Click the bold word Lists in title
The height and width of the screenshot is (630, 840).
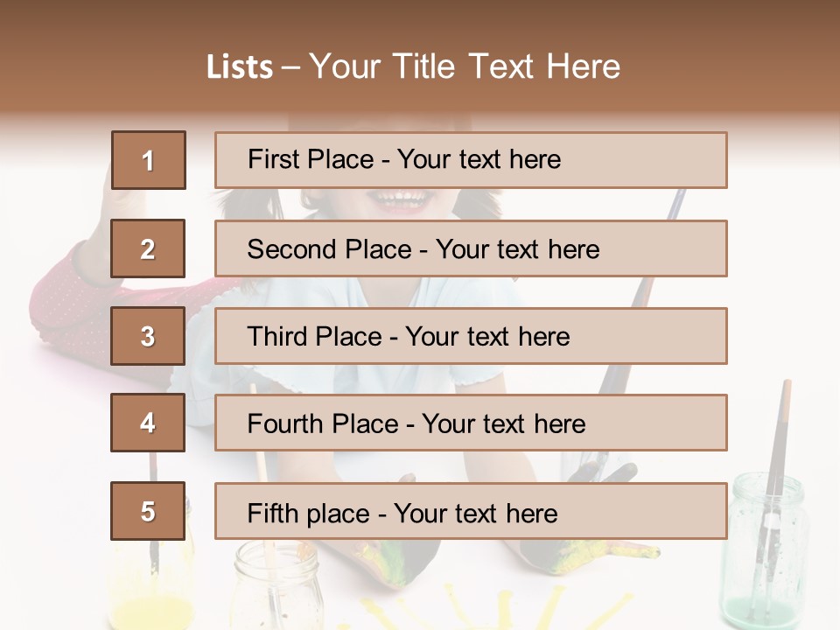click(x=240, y=67)
